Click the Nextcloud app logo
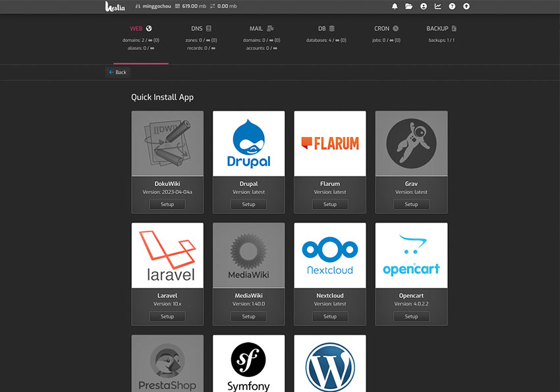 click(x=330, y=256)
